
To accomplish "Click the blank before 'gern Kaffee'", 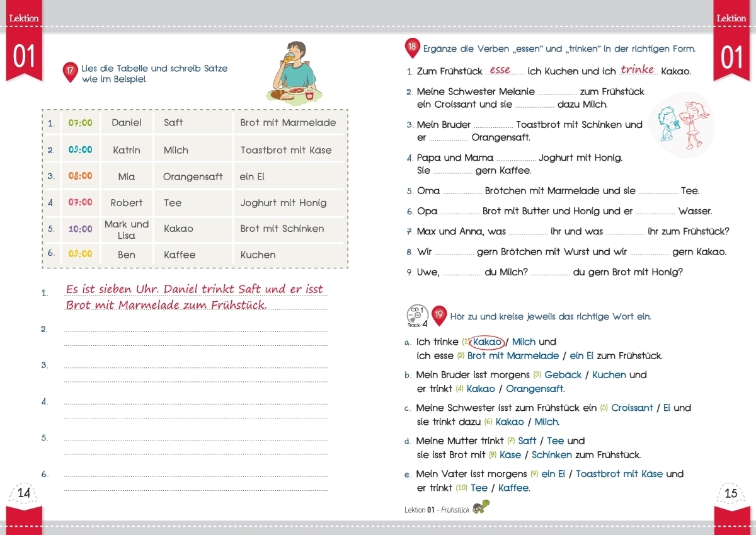I will [452, 171].
